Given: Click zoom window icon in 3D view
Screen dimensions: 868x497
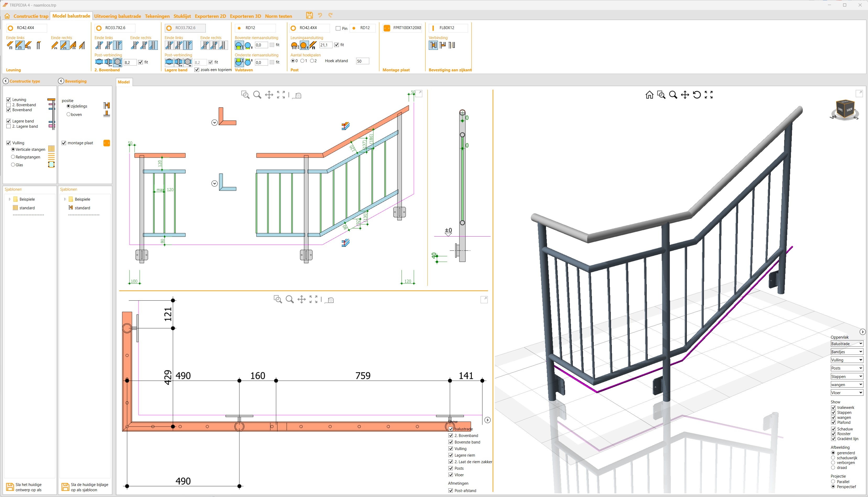Looking at the screenshot, I should tap(661, 95).
